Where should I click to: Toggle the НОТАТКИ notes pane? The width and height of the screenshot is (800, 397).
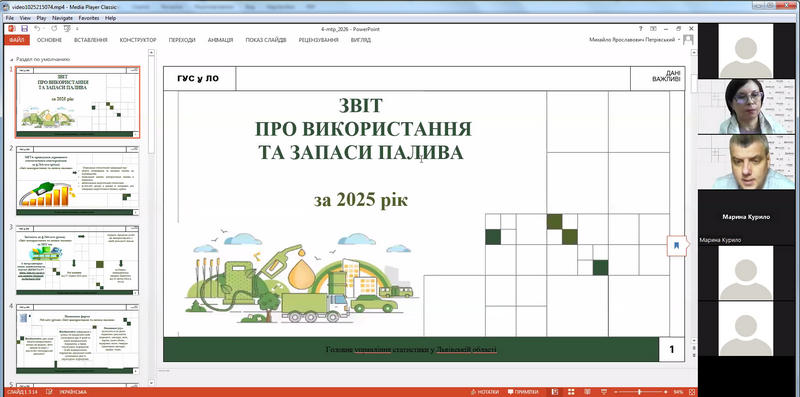pyautogui.click(x=485, y=392)
